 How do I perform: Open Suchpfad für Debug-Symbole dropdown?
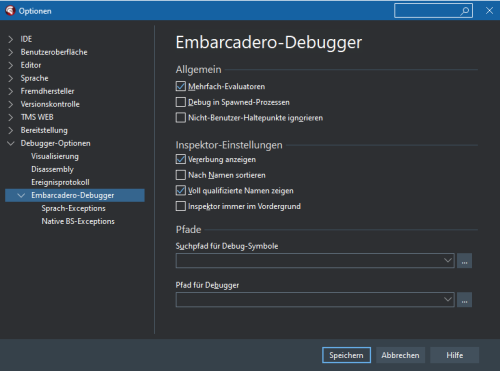tap(448, 260)
